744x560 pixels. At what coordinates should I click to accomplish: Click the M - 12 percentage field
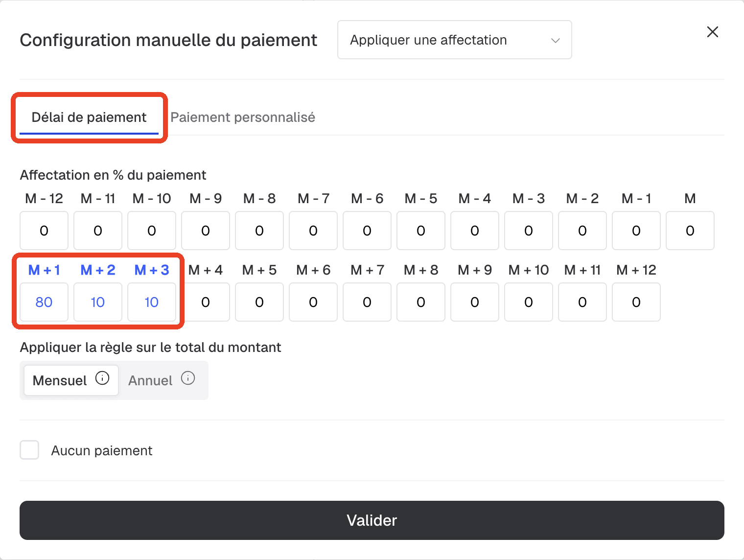[x=44, y=231]
